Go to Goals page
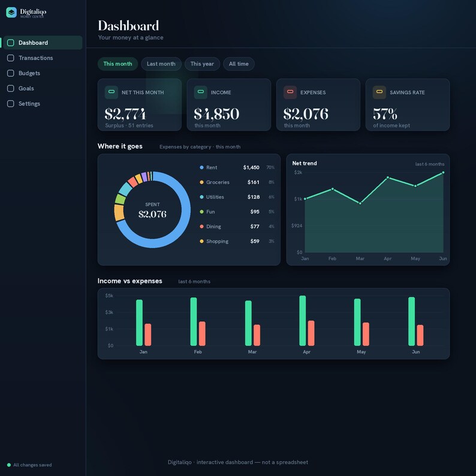476x476 pixels. coord(43,88)
